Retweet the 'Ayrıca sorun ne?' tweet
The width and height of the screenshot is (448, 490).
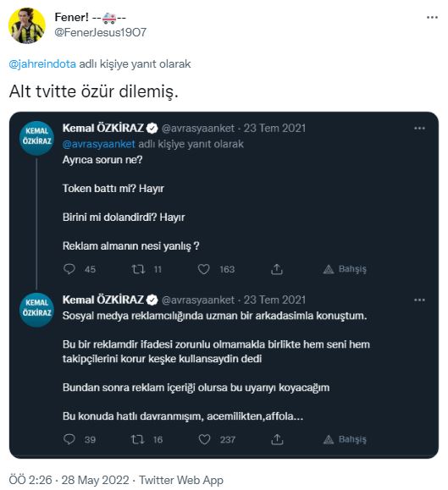(138, 269)
